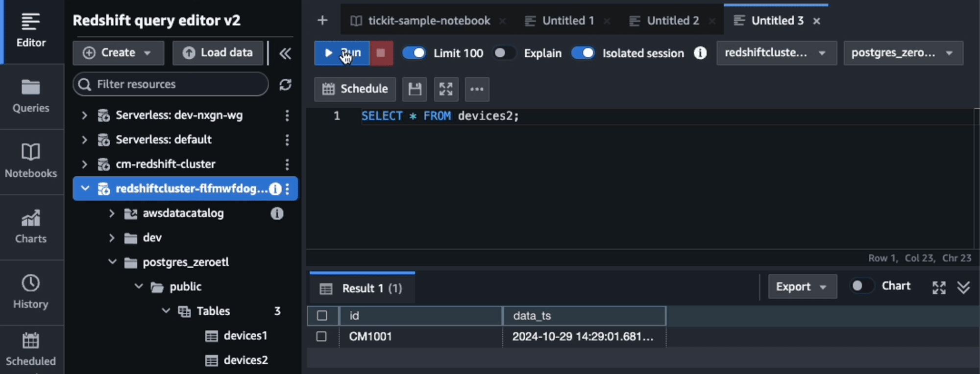Expand the dev database node
This screenshot has width=980, height=374.
tap(112, 238)
